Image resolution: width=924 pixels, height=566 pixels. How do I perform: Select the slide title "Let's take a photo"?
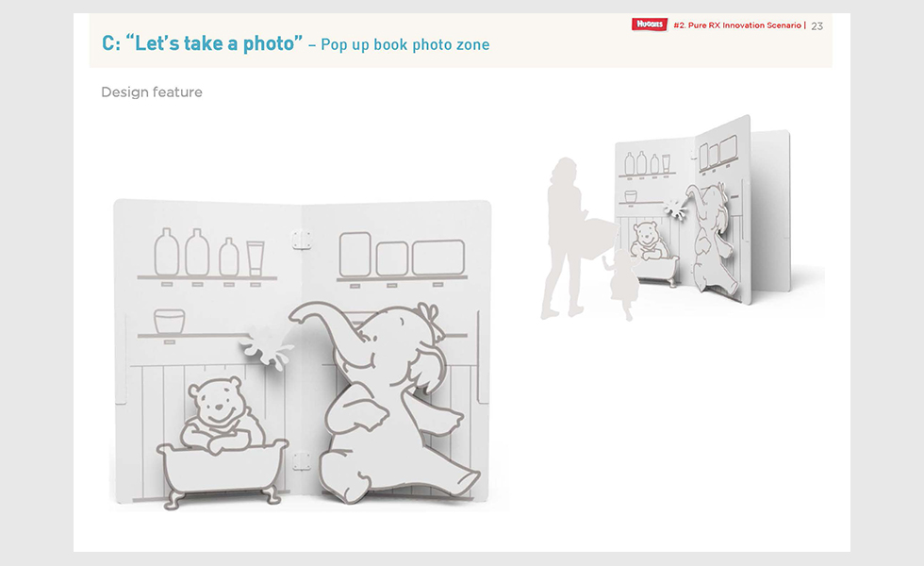[213, 43]
